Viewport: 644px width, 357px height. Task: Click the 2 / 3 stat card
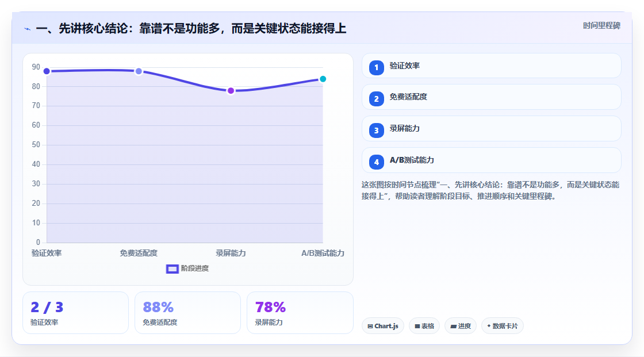click(x=75, y=313)
